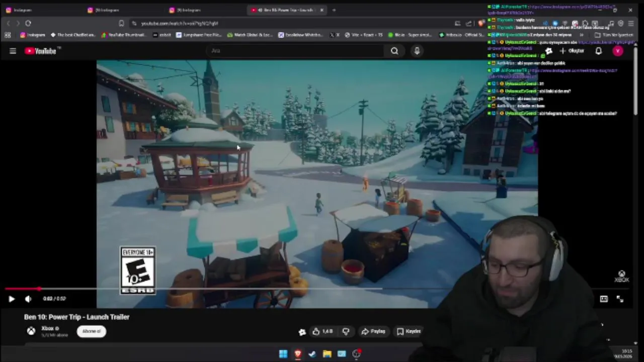The width and height of the screenshot is (644, 362).
Task: Open the X bookmark in bookmarks bar
Action: [x=335, y=35]
